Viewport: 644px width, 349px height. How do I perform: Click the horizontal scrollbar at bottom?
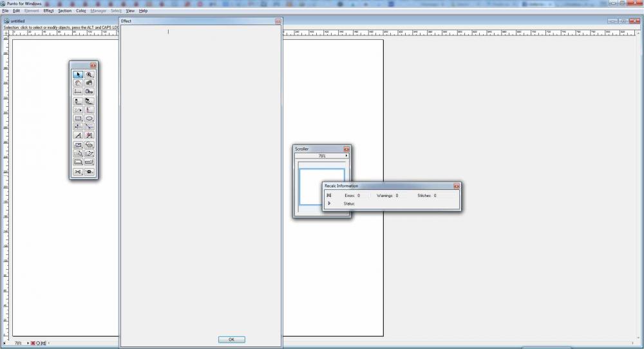point(84,343)
